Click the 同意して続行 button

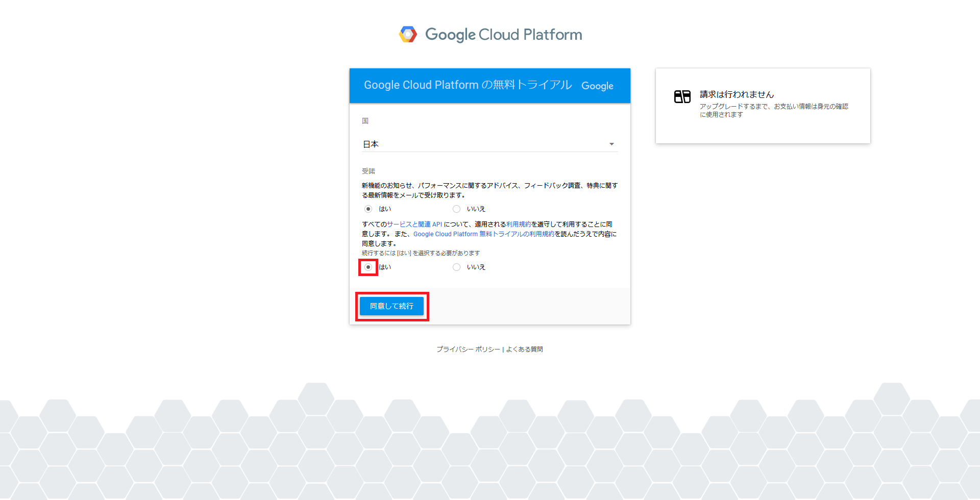point(391,306)
